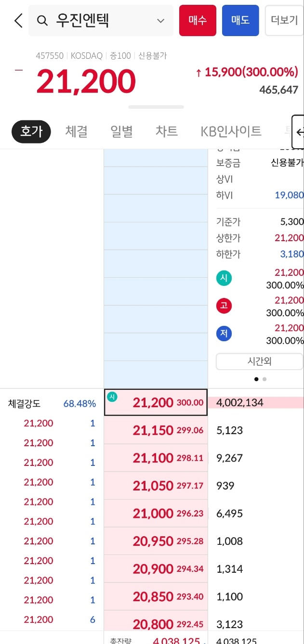
Task: Tap the back arrow icon
Action: tap(18, 21)
